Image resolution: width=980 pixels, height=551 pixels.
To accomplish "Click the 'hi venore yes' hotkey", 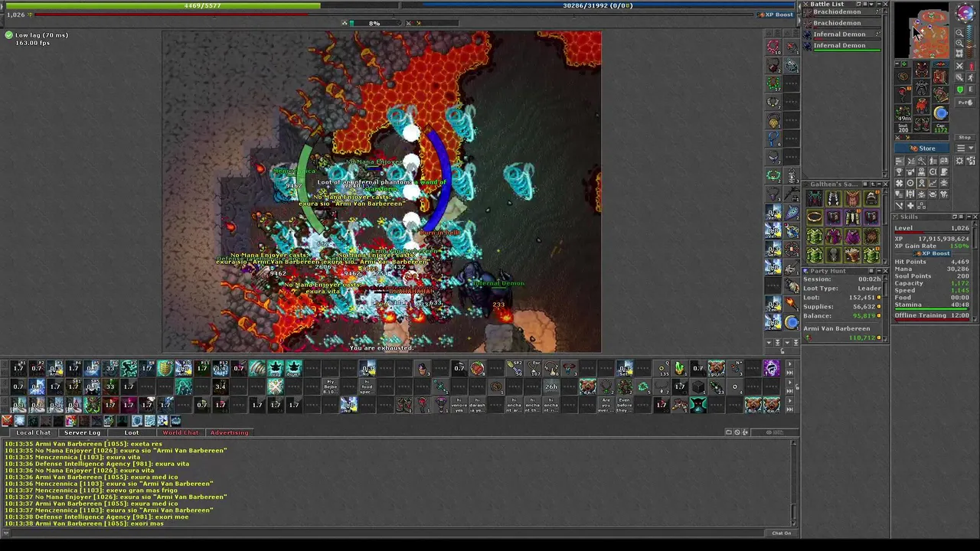I will [x=459, y=405].
